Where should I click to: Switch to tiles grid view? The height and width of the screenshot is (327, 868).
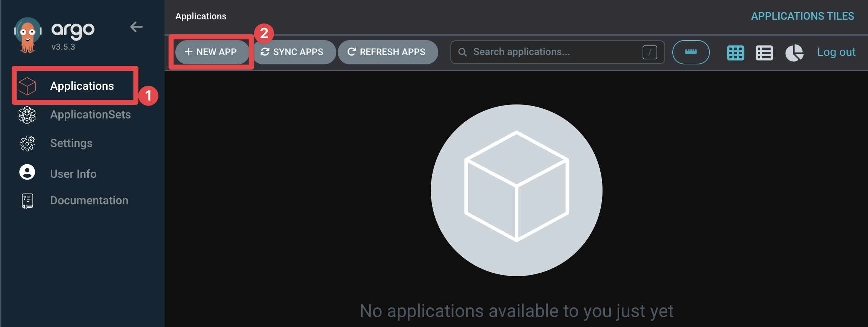click(x=736, y=53)
